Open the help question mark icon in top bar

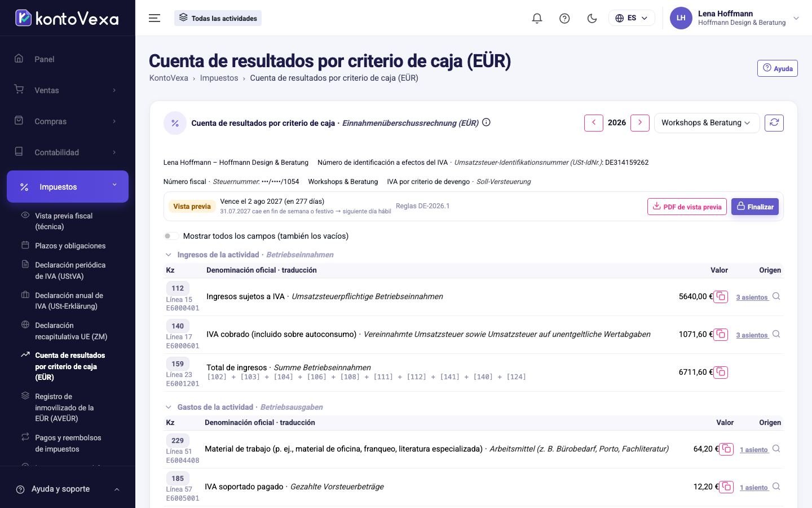click(564, 18)
